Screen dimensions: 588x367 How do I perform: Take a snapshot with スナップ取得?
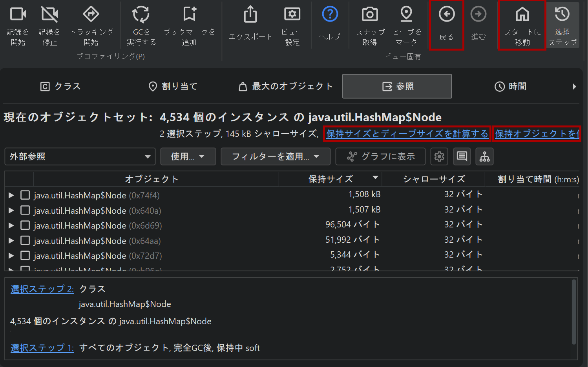(370, 15)
